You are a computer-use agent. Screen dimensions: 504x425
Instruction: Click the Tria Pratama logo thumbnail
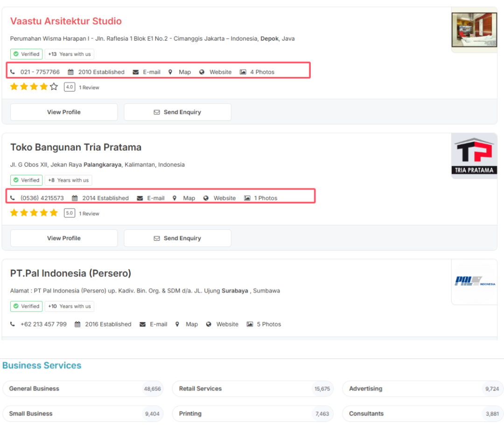tap(474, 156)
